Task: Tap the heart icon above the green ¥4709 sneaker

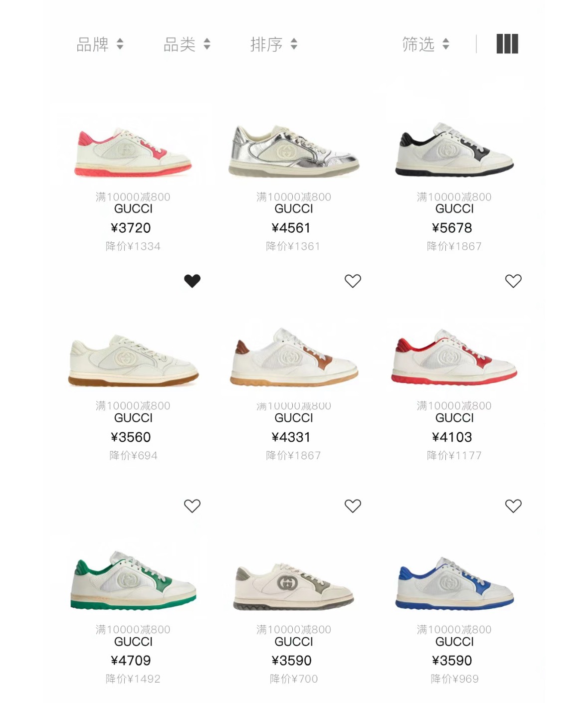Action: click(x=192, y=506)
